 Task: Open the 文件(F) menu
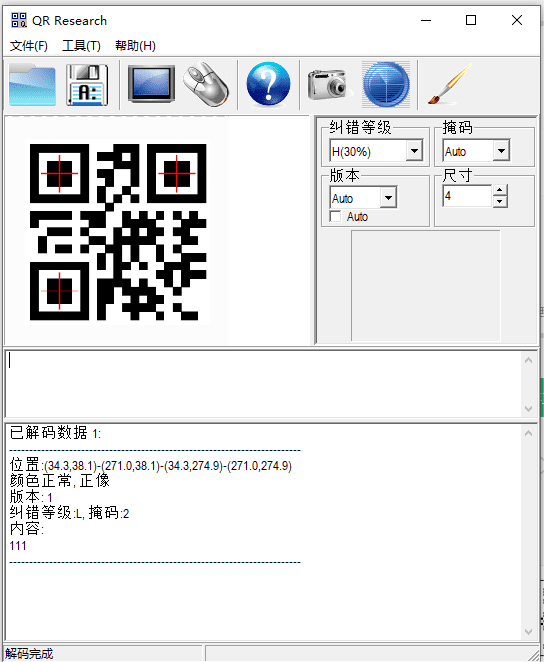click(x=29, y=46)
